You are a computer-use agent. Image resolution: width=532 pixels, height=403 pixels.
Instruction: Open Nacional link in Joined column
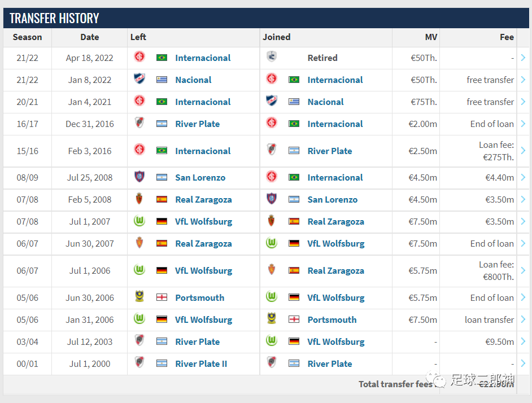pos(325,102)
